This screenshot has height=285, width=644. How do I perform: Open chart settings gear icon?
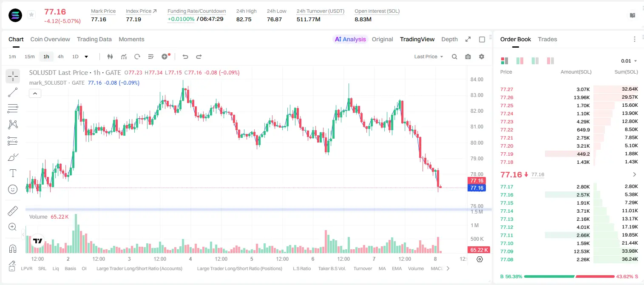482,57
